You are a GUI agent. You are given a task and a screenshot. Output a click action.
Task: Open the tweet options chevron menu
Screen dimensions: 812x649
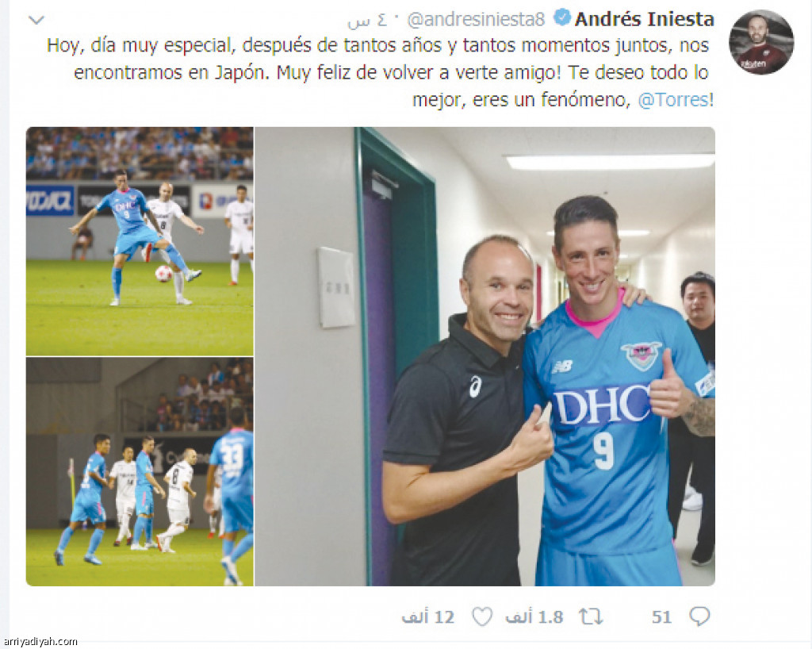tap(36, 20)
